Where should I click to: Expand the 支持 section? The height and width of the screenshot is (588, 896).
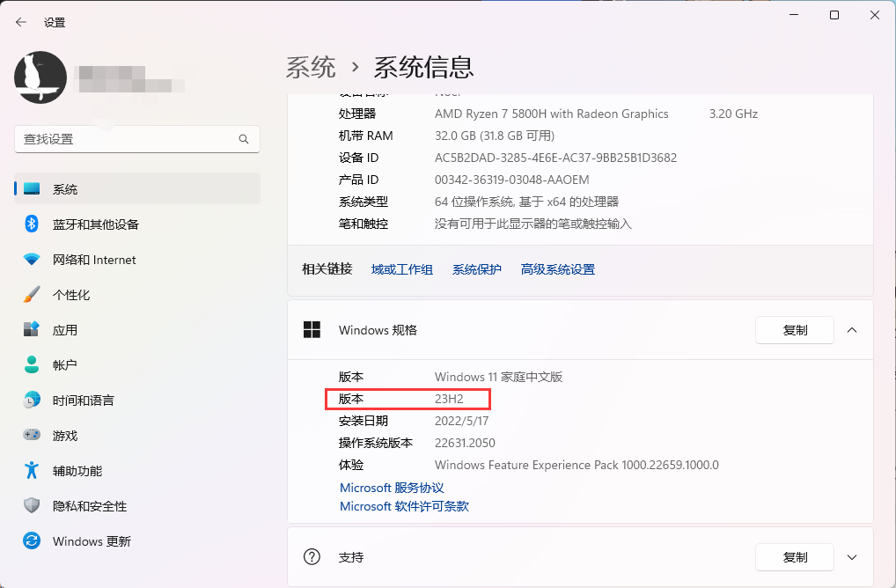tap(851, 557)
